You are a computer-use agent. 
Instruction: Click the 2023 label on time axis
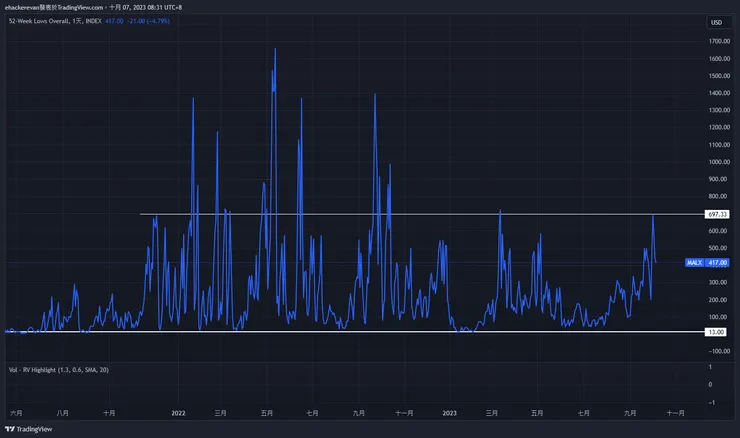[449, 413]
